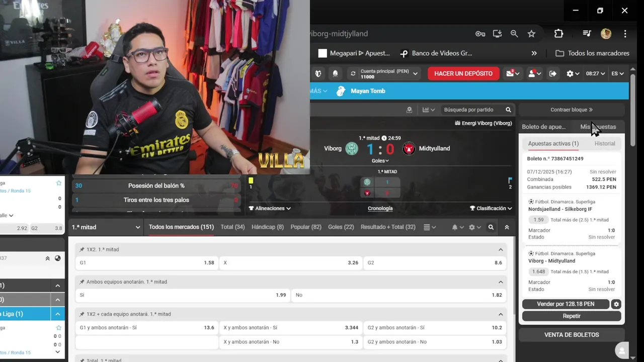This screenshot has width=644, height=362.
Task: Open the 1.ª mitad period dropdown
Action: pyautogui.click(x=106, y=227)
